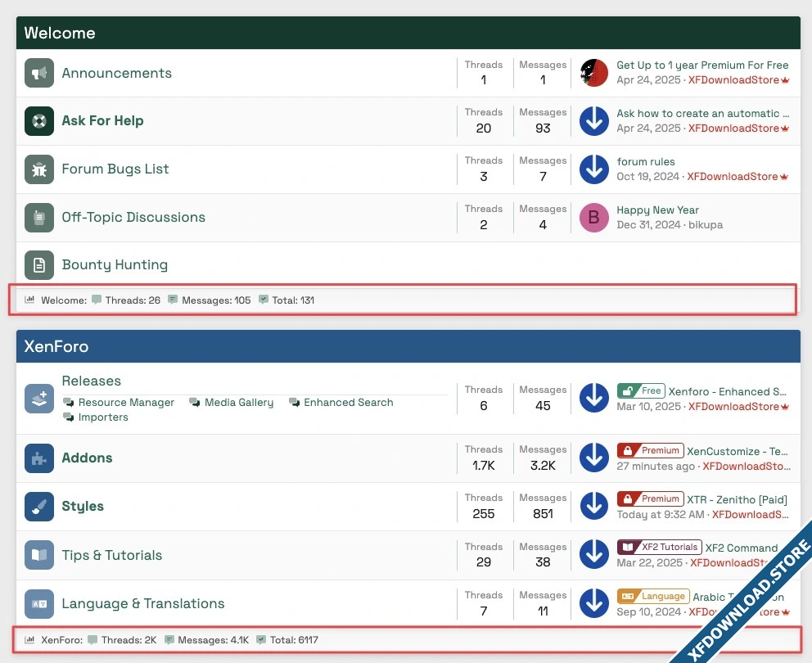Image resolution: width=812 pixels, height=663 pixels.
Task: Open the poster avatar in the Addons row
Action: click(594, 458)
